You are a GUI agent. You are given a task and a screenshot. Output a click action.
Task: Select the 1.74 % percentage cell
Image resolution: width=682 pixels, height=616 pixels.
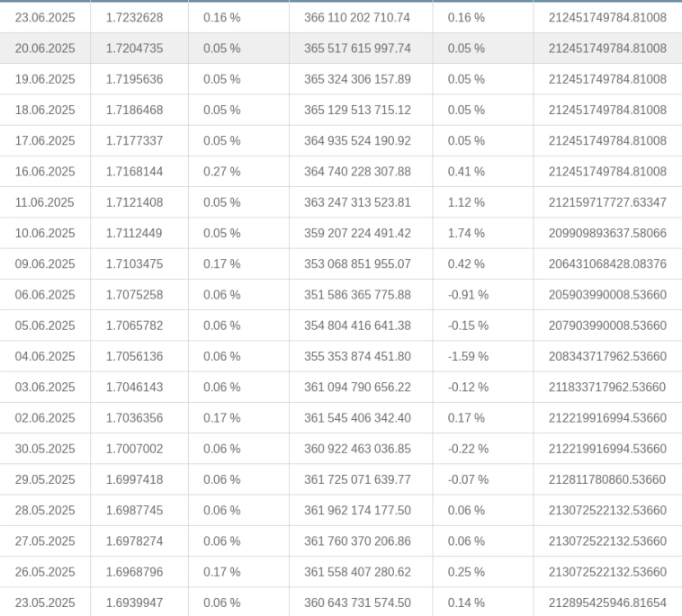(x=466, y=233)
